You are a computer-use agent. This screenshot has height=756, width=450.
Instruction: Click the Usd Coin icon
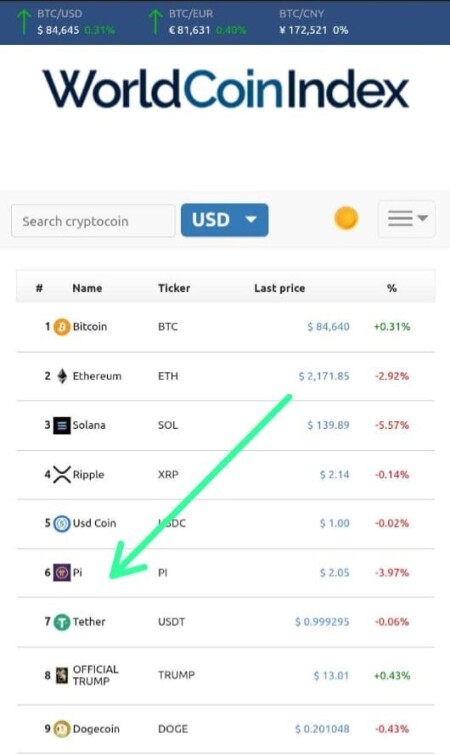62,524
